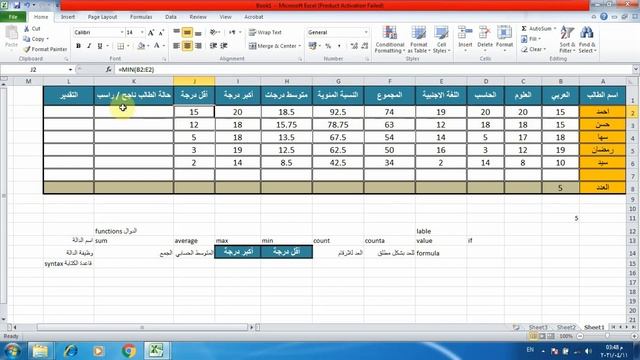Toggle Bold formatting

click(78, 46)
